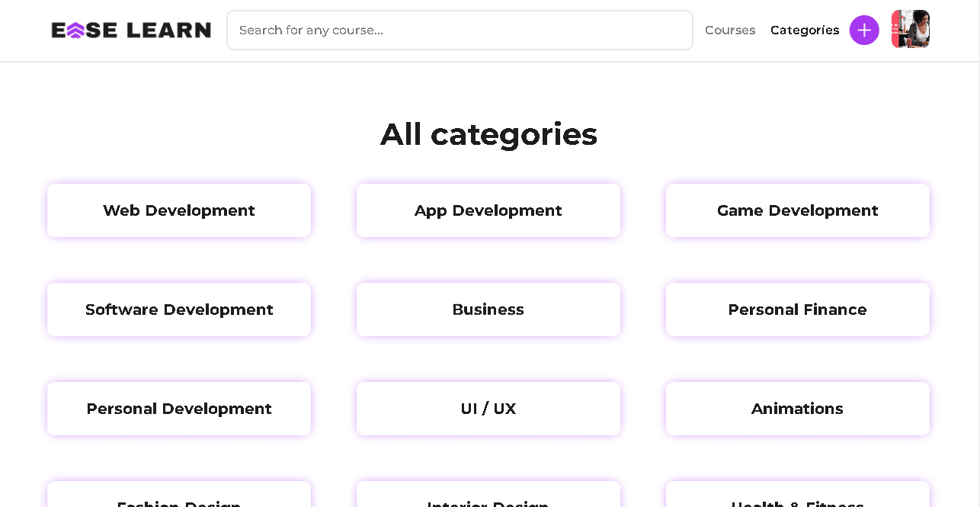Open the Web Development category
This screenshot has width=980, height=507.
click(x=179, y=210)
